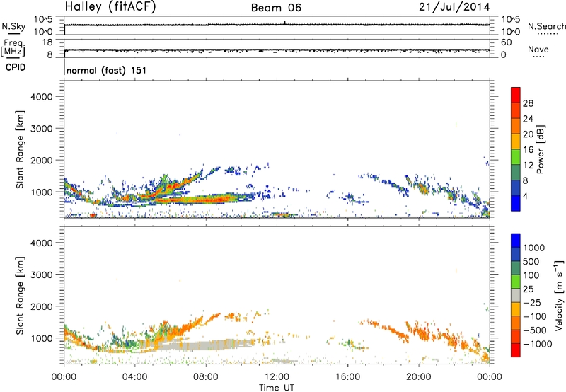Click the '08:00' time axis label
Viewport: 566px width, 392px height.
tap(206, 377)
